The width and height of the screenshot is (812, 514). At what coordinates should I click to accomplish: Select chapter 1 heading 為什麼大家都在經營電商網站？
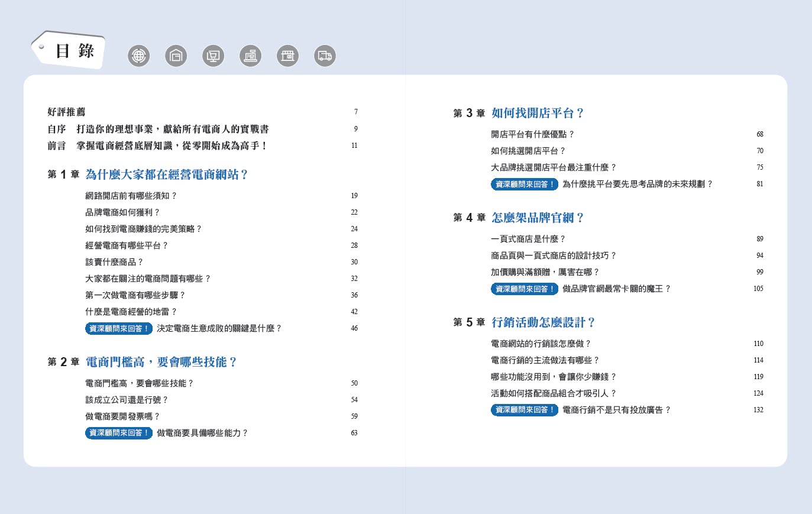(167, 174)
